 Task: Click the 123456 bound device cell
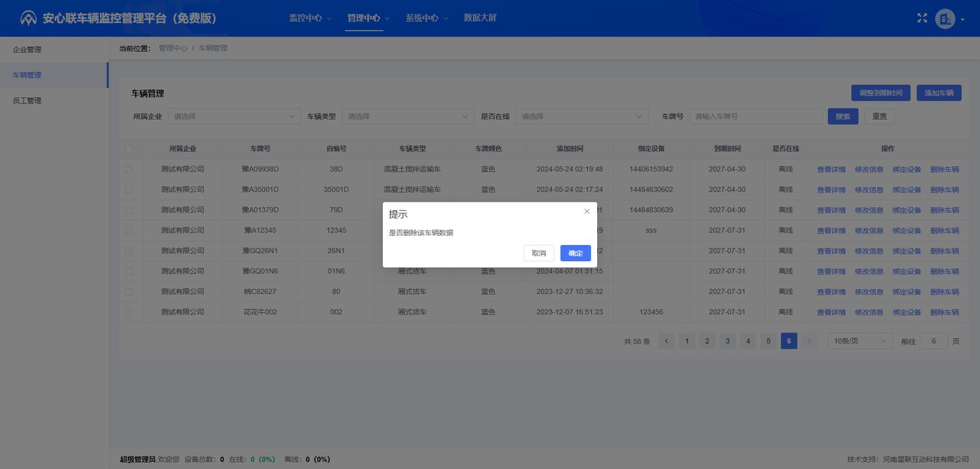pos(651,312)
